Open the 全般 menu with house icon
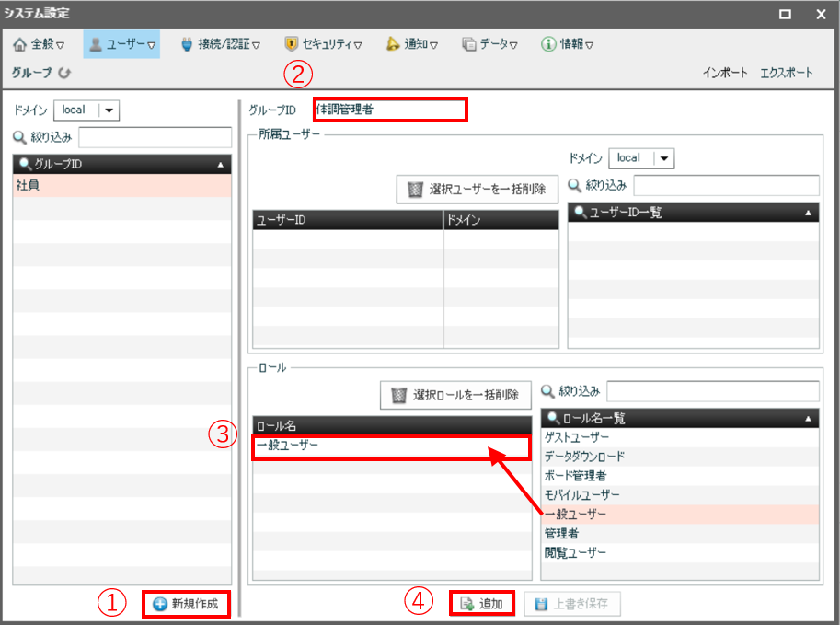The image size is (840, 625). 39,43
